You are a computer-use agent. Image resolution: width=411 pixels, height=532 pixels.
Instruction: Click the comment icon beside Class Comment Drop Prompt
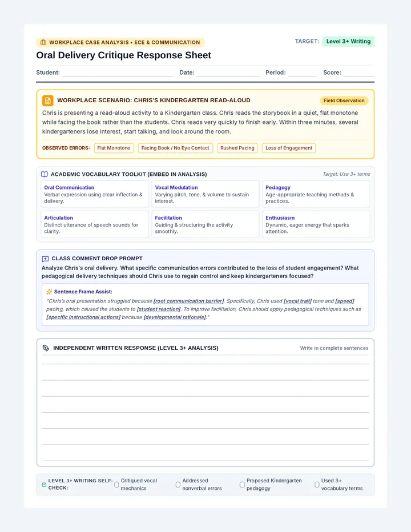coord(45,259)
